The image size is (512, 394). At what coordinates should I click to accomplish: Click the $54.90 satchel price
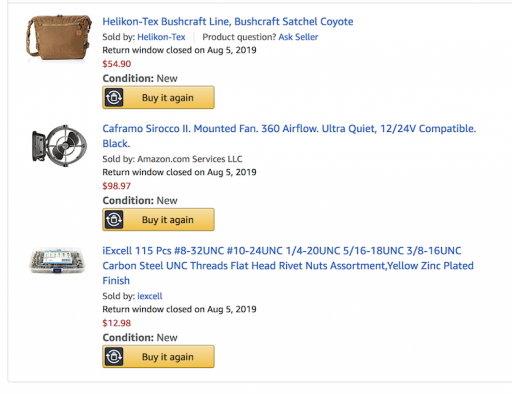click(x=117, y=64)
